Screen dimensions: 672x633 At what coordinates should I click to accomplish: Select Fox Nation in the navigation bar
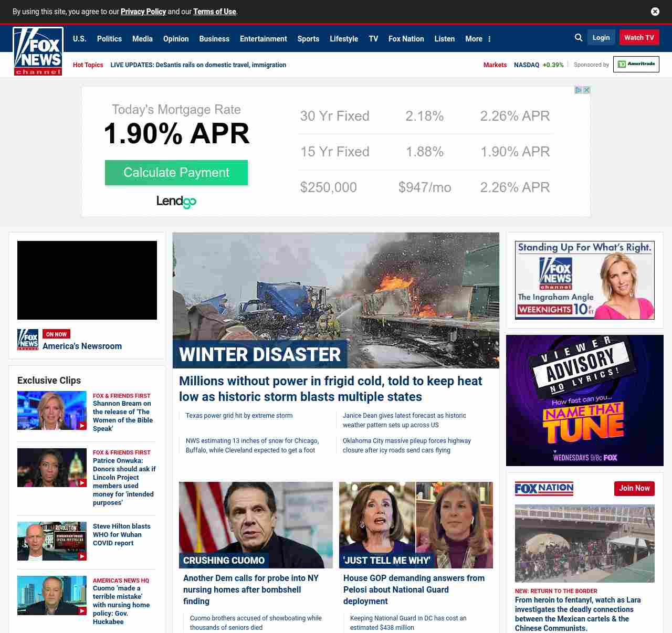click(406, 39)
